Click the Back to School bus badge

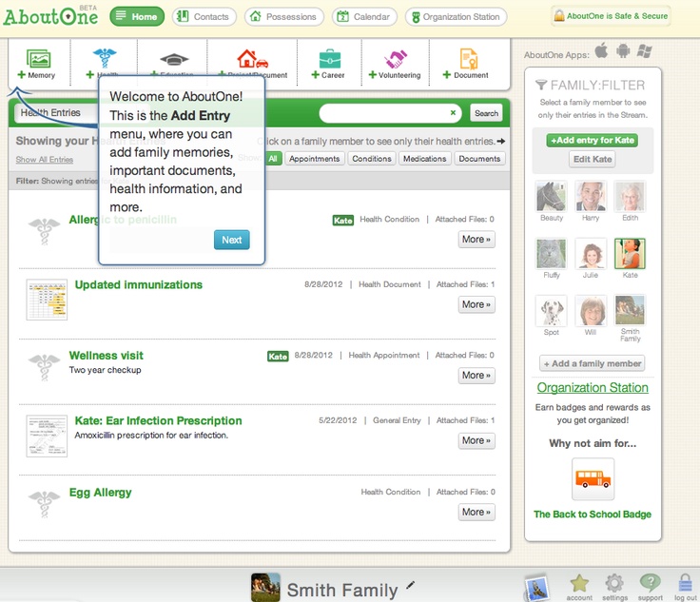593,478
